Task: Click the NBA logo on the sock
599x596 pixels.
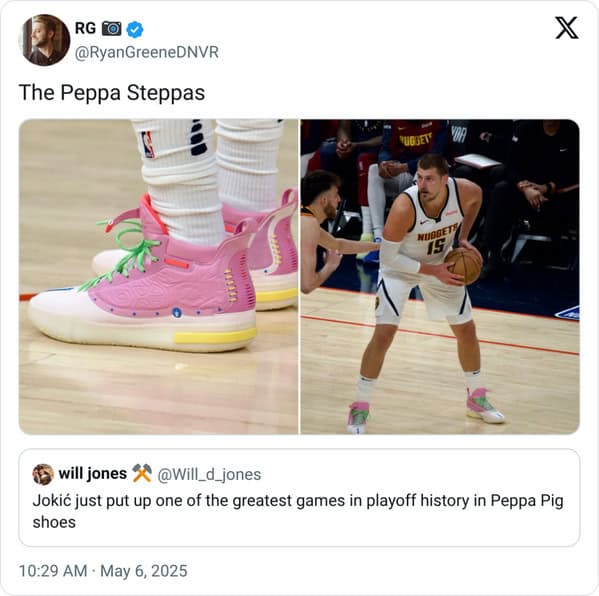Action: [148, 144]
